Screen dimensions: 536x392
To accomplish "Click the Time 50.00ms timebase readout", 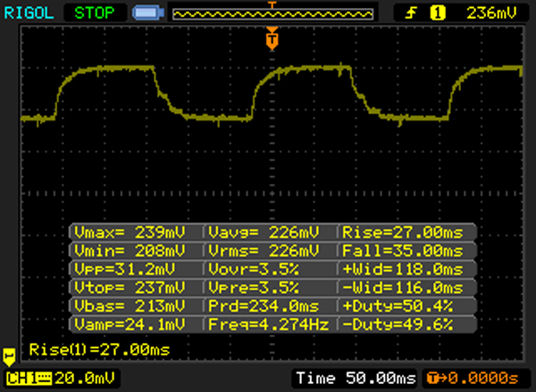I will point(356,379).
